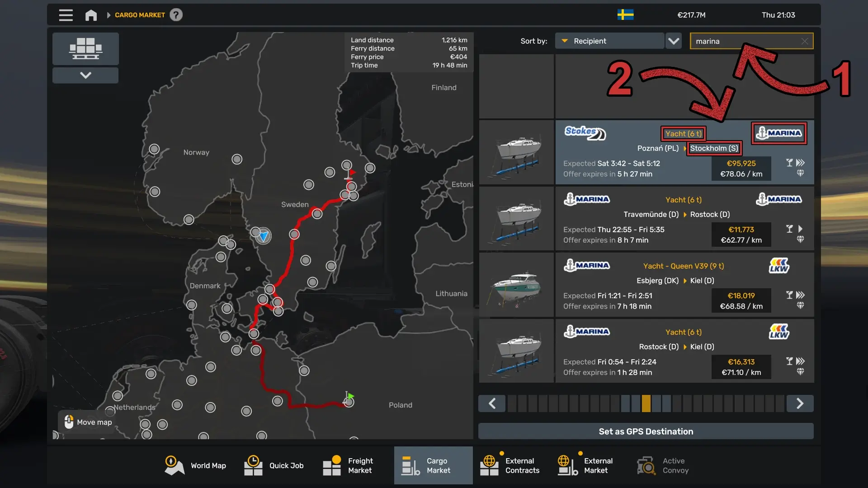Open the cargo pallet filter icon
Image resolution: width=868 pixels, height=488 pixels.
coord(85,48)
